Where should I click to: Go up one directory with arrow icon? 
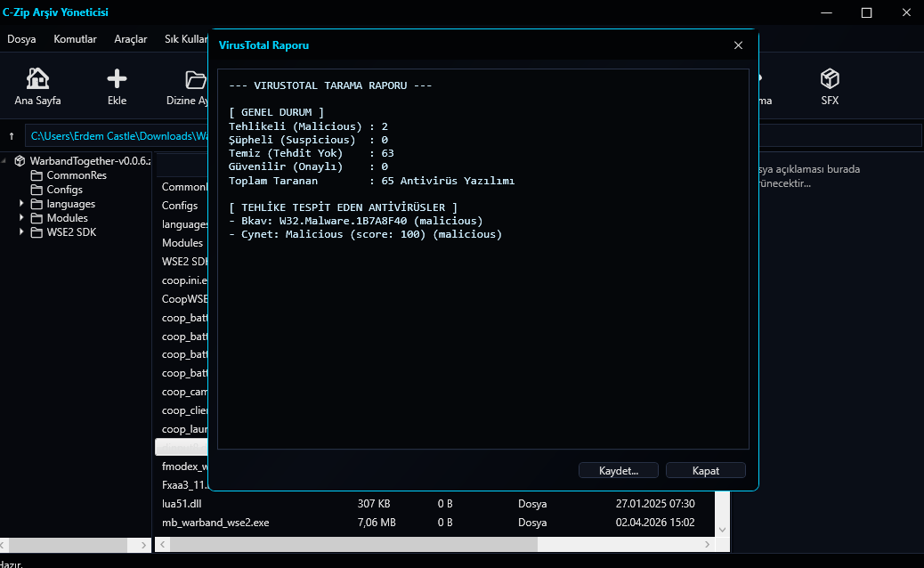pos(12,136)
